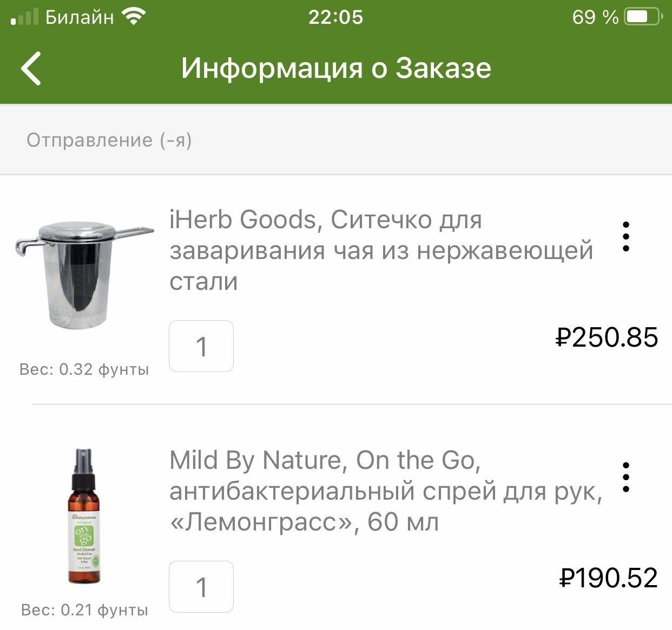Tap the cellular signal bars icon
The image size is (672, 630).
(x=25, y=17)
